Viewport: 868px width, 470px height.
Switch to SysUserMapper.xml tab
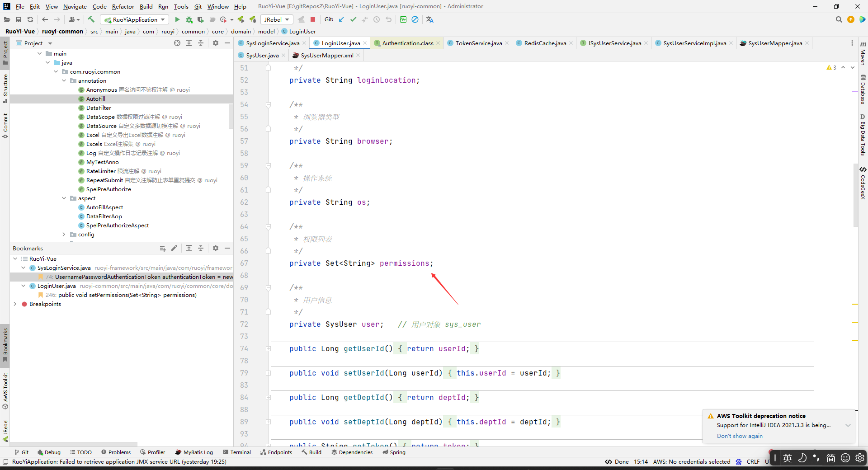(327, 55)
